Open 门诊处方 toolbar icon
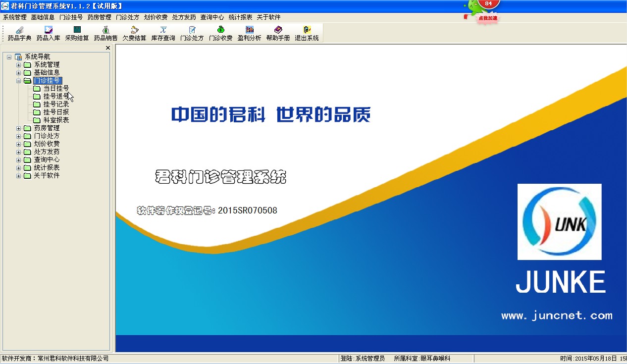The image size is (627, 364). pos(192,33)
